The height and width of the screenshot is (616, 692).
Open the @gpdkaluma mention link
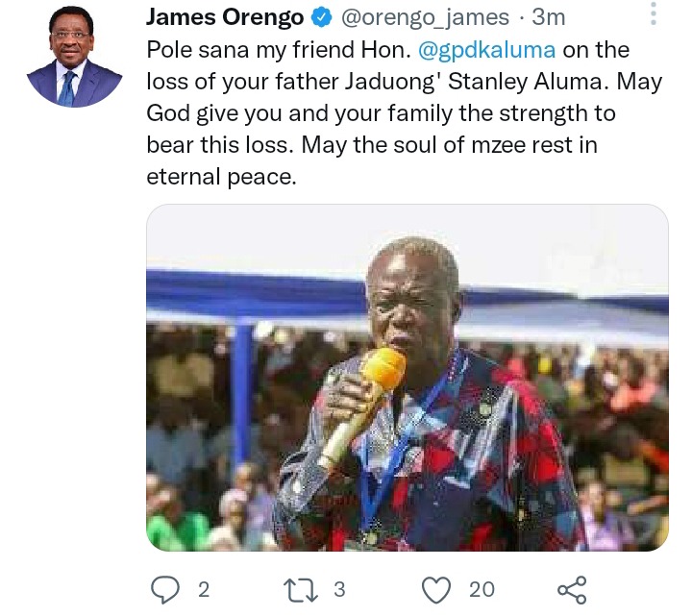(486, 50)
